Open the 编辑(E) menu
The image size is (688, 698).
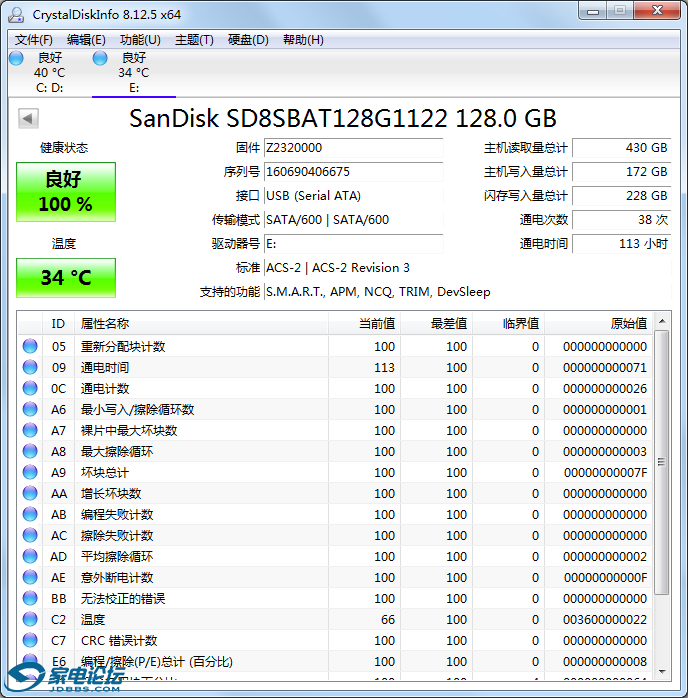click(x=86, y=40)
